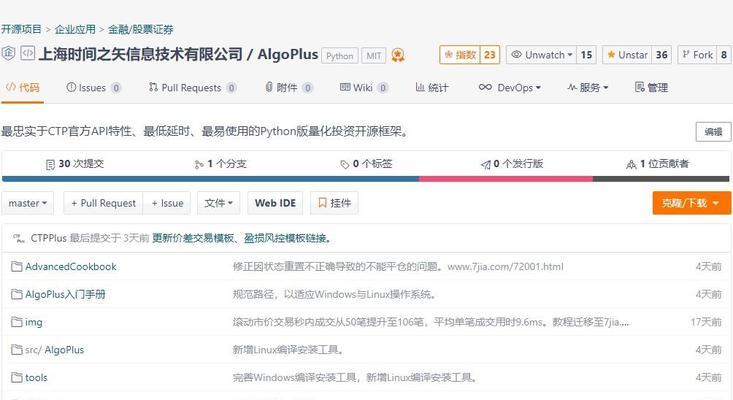Click the 挂件 widget button

coord(334,203)
